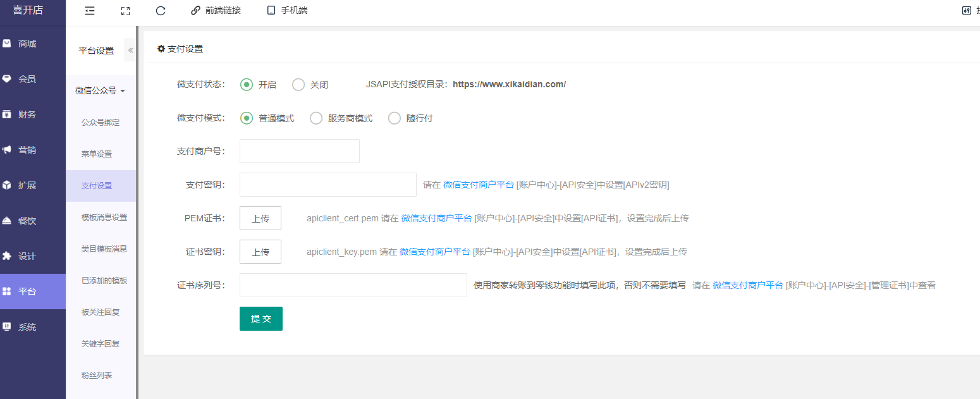Select 关闭 for 微支付状态

[310, 85]
